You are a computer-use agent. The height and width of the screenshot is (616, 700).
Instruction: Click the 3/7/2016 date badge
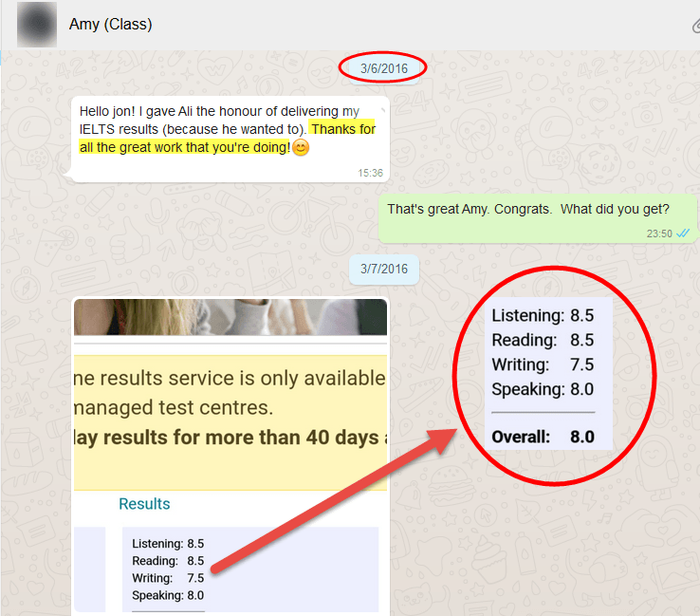pyautogui.click(x=383, y=269)
